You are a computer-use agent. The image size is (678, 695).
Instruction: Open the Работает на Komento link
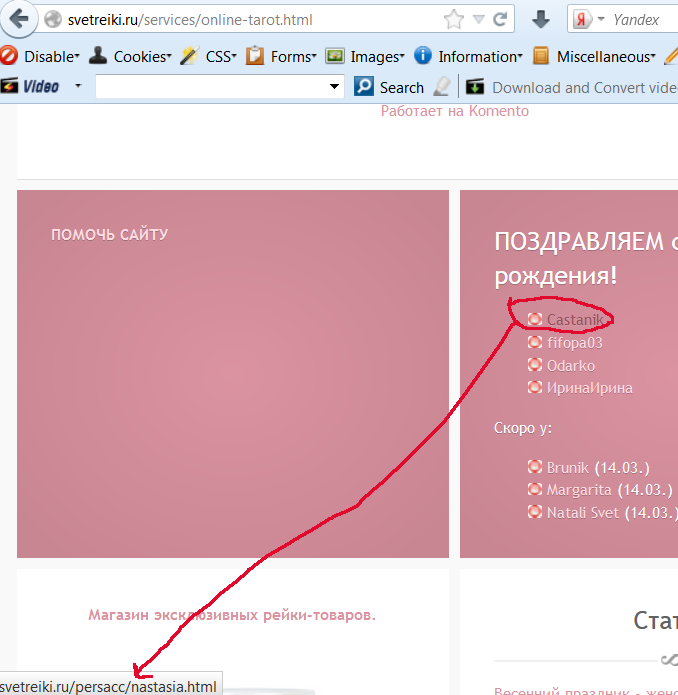pos(455,111)
